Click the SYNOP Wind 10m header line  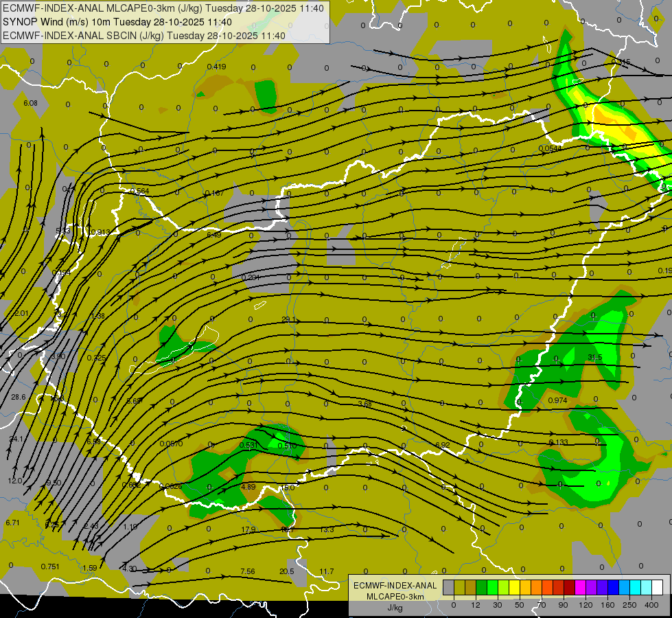[117, 22]
